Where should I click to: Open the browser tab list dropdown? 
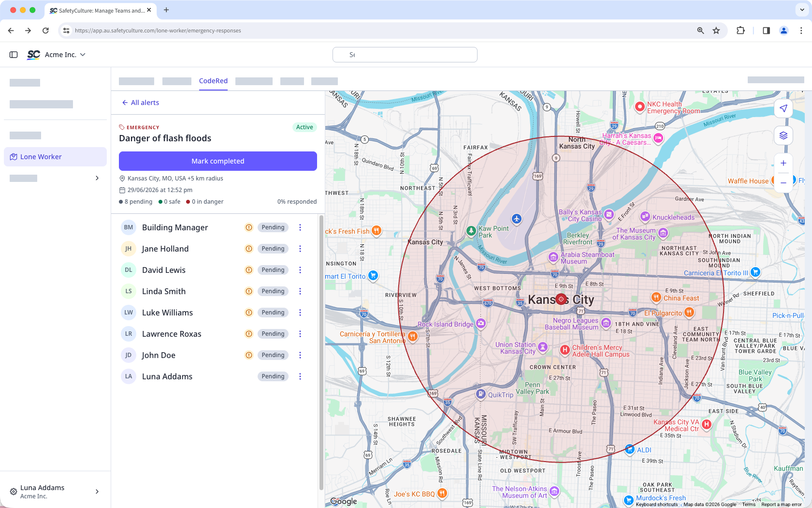click(x=802, y=10)
